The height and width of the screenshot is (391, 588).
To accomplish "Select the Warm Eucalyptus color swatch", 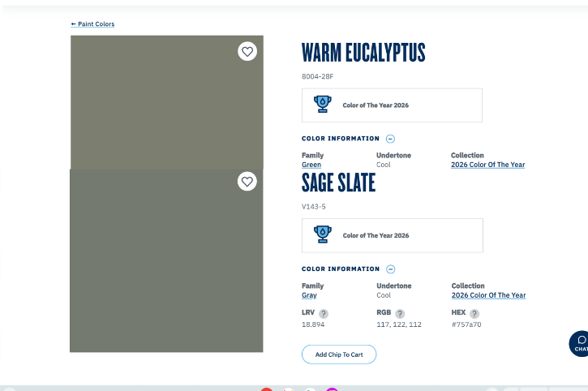I will tap(166, 101).
